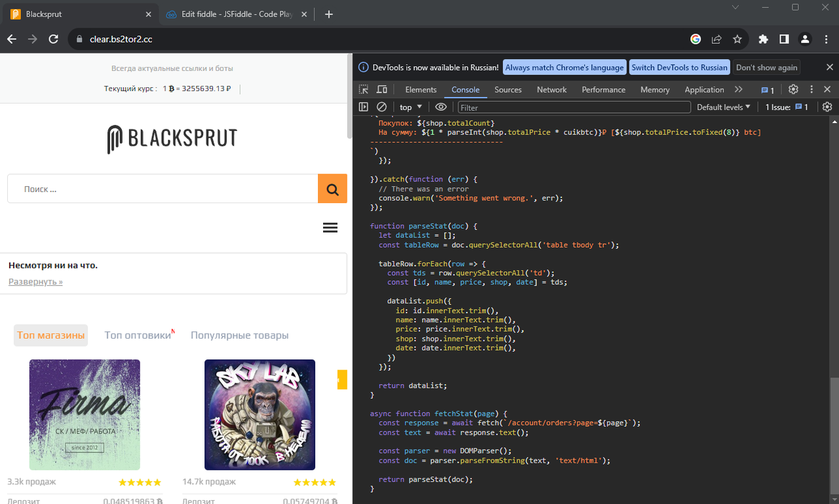The image size is (839, 504).
Task: Open the Firma shop thumbnail
Action: tap(85, 414)
